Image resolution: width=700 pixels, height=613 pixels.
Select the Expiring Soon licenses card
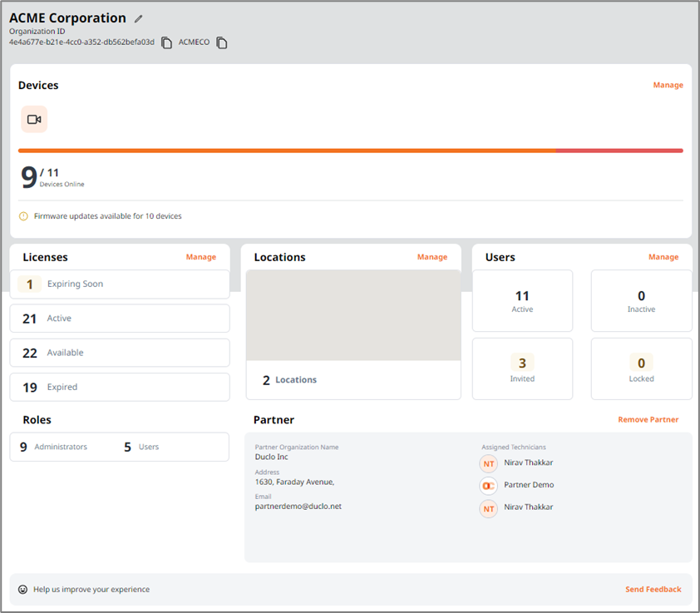point(120,284)
